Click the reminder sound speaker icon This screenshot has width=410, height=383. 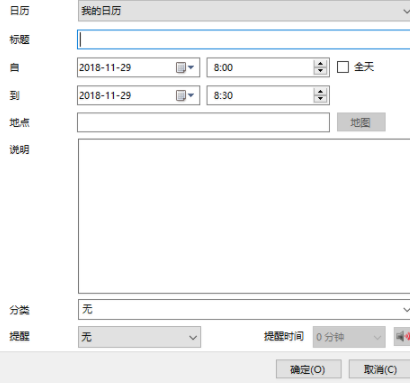click(402, 336)
